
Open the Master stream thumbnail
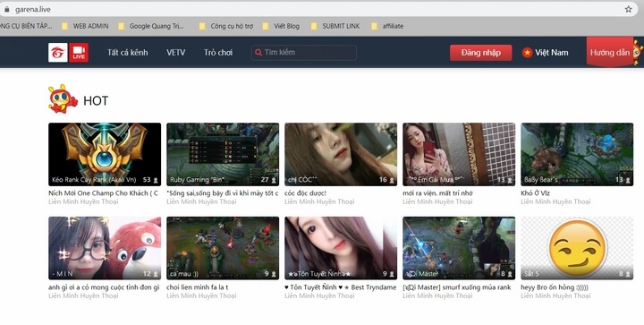point(459,248)
